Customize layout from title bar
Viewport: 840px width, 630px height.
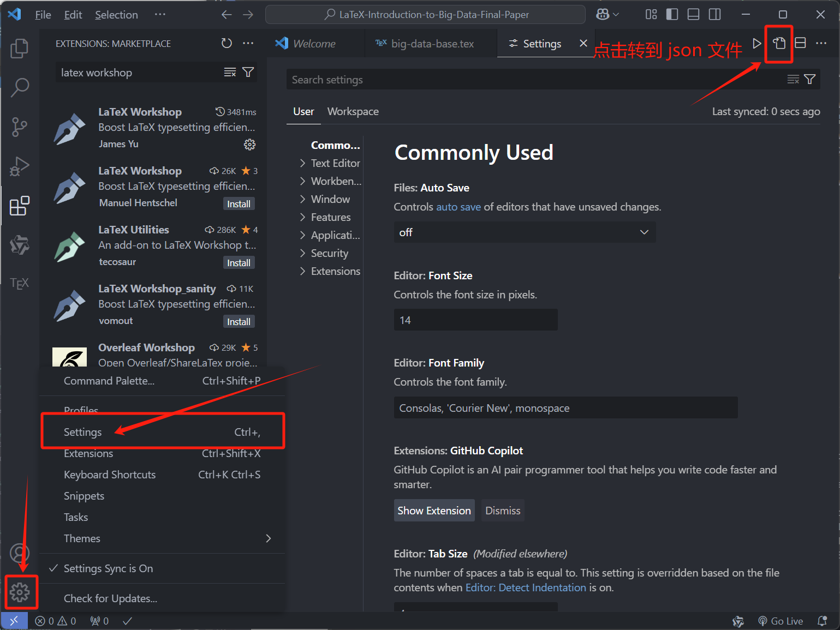651,15
